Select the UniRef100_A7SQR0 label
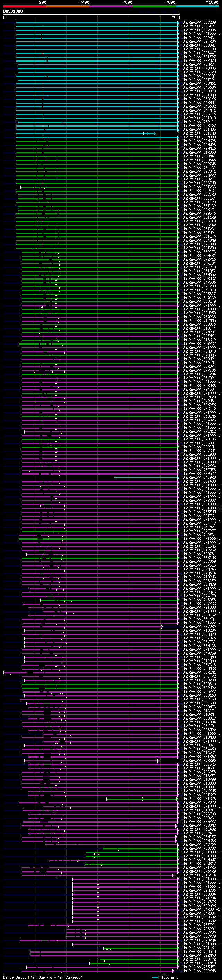 [x=199, y=626]
